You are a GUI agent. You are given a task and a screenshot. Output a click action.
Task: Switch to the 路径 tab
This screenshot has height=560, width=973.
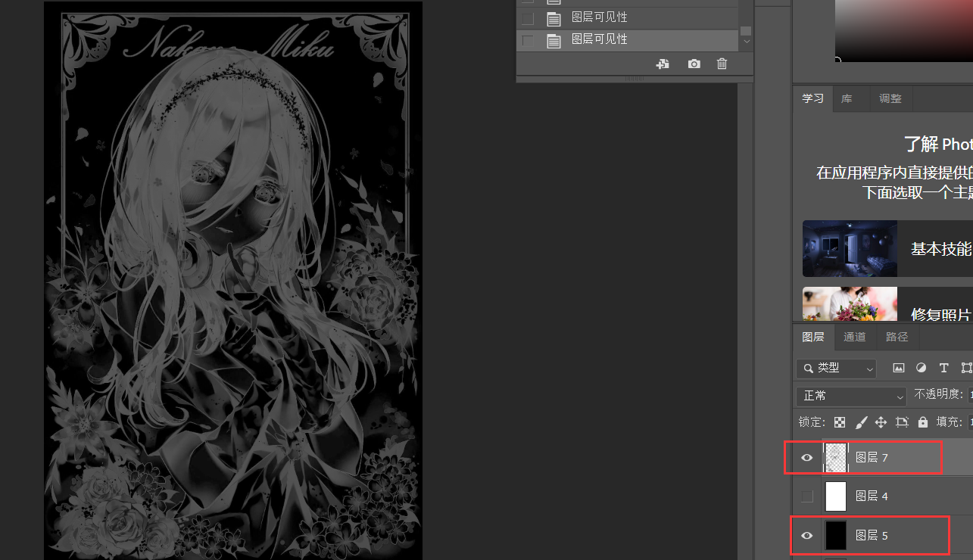[x=897, y=337]
